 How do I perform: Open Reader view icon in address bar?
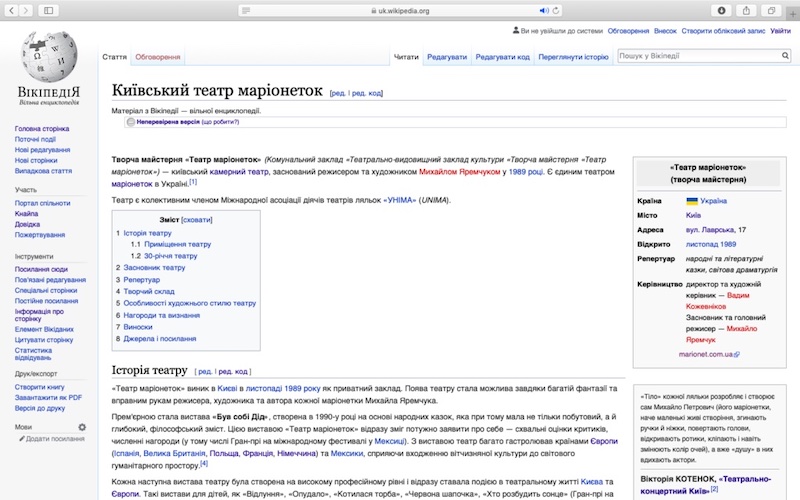(x=246, y=10)
